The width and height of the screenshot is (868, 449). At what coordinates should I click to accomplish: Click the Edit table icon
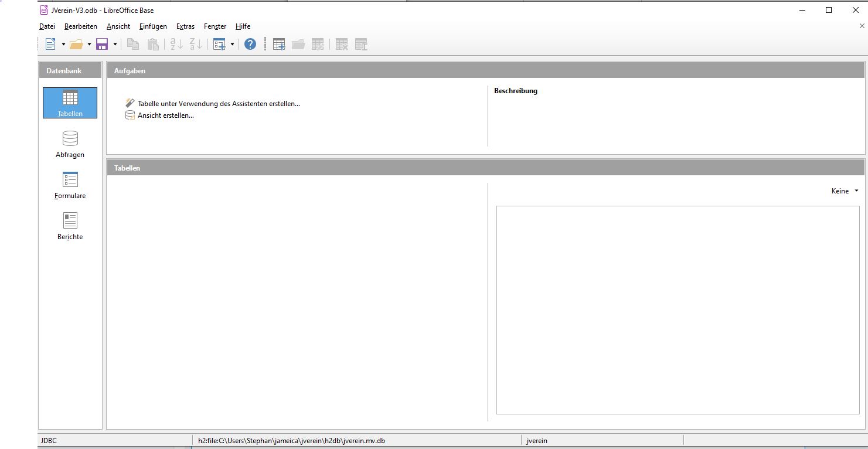(x=318, y=44)
